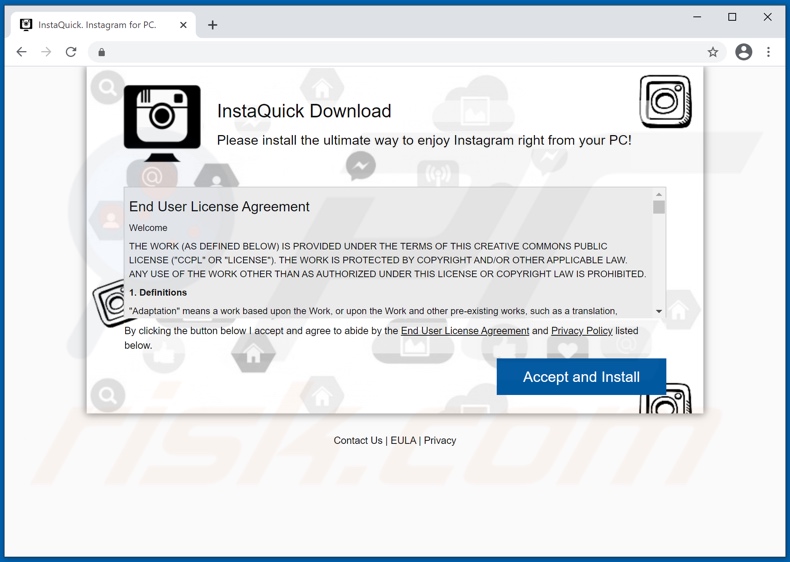Click the Accept and Install button

tap(581, 377)
